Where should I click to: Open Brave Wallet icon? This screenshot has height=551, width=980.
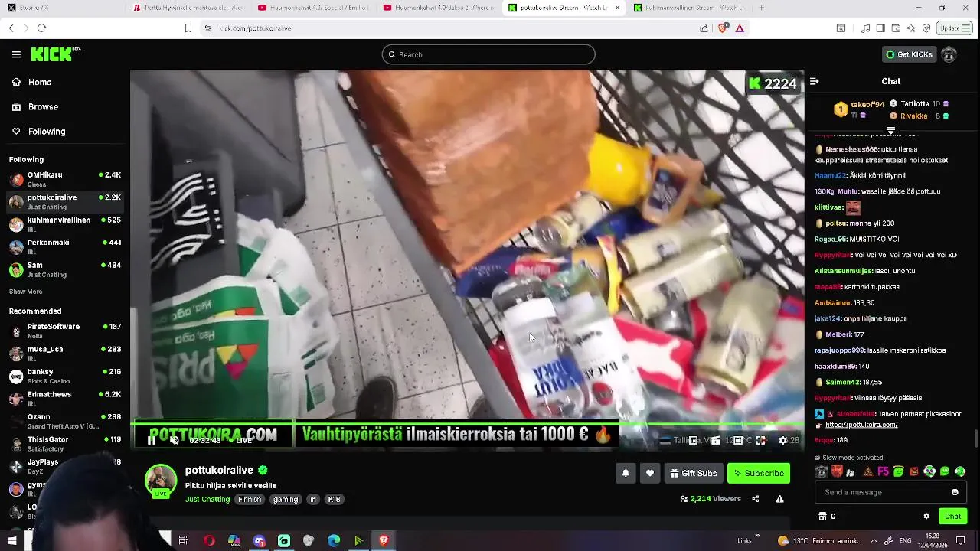896,28
